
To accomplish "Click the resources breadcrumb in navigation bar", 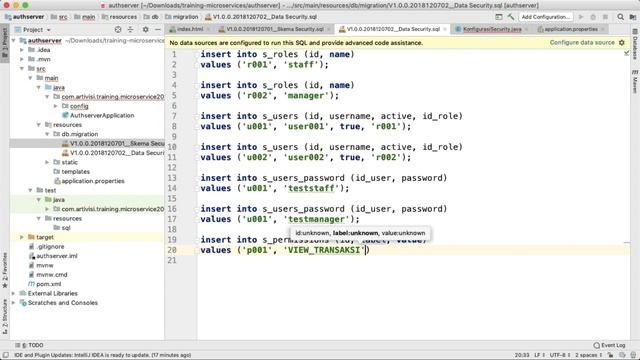I will pyautogui.click(x=119, y=17).
